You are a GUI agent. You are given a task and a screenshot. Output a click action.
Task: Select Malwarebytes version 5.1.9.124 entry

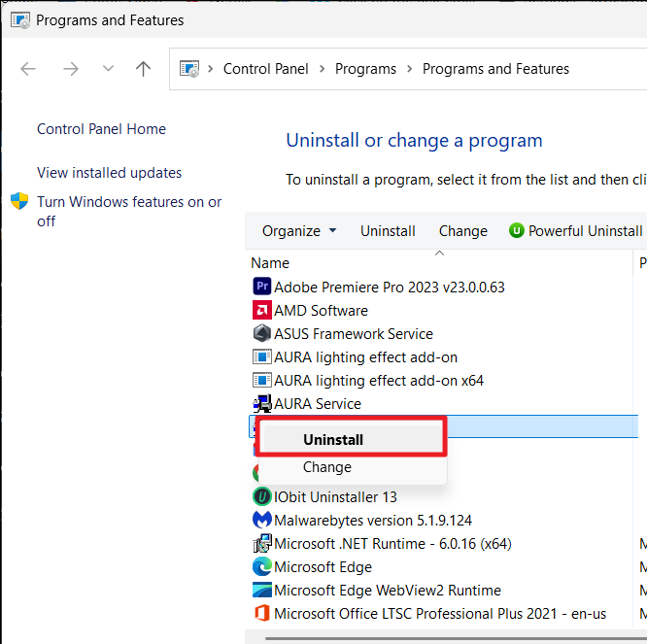pyautogui.click(x=373, y=521)
